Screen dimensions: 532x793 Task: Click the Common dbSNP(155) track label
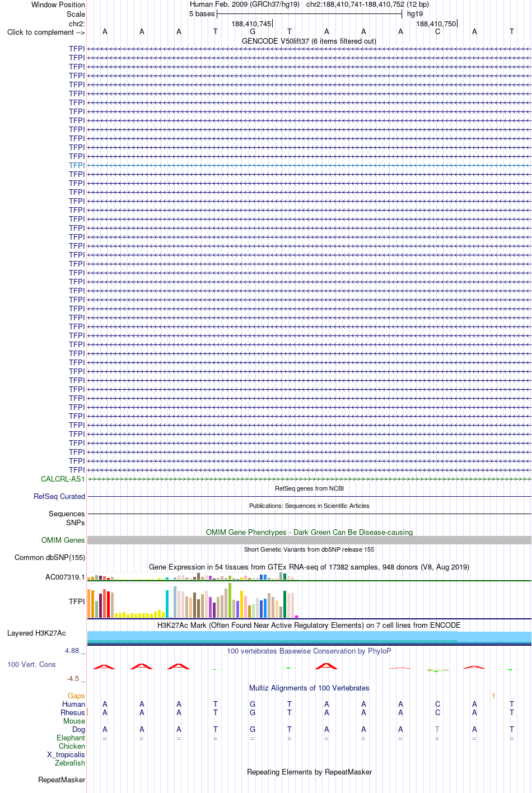tap(50, 557)
